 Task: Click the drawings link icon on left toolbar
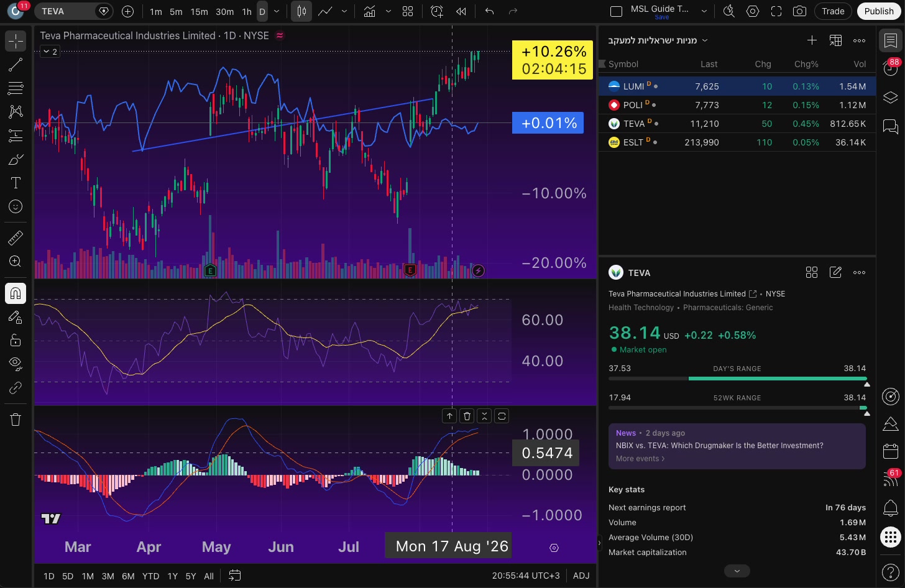(x=16, y=388)
